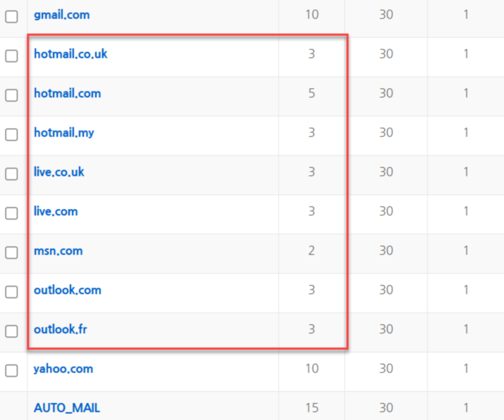Screen dimensions: 504x420
Task: Check the hotmail.co.uk row checkbox
Action: (x=12, y=56)
